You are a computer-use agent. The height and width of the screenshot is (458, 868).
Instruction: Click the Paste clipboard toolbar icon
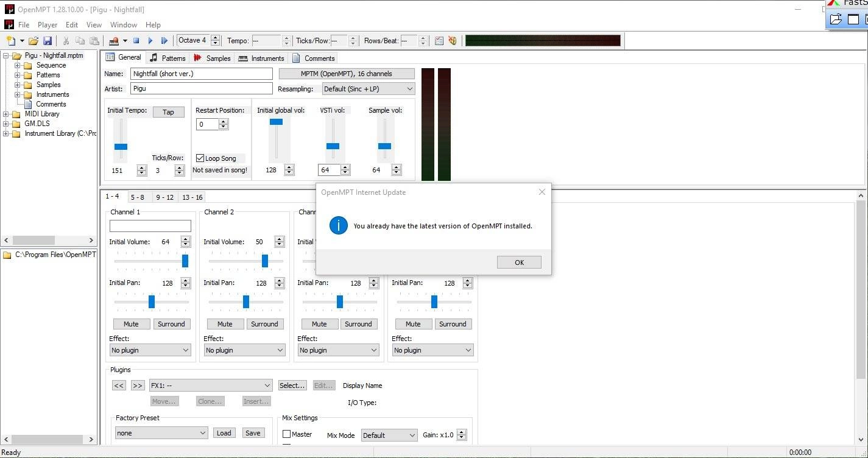tap(94, 41)
